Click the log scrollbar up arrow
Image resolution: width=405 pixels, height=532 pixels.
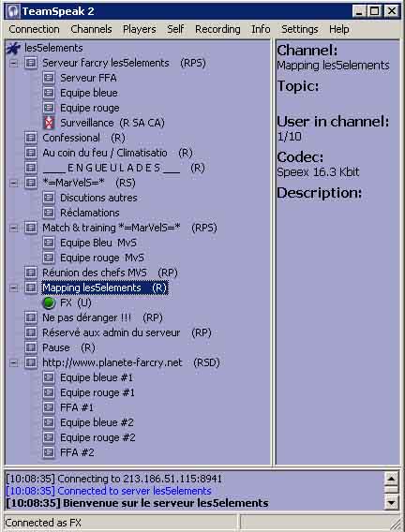pyautogui.click(x=391, y=479)
